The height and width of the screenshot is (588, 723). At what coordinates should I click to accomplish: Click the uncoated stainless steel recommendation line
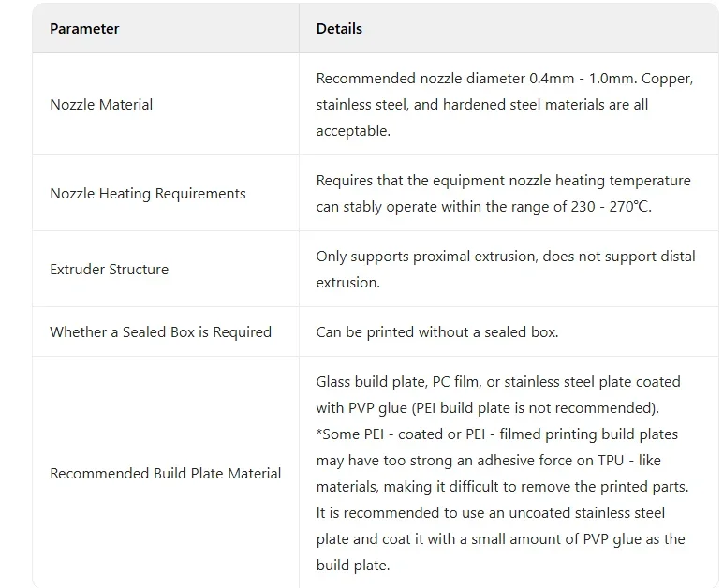[490, 513]
